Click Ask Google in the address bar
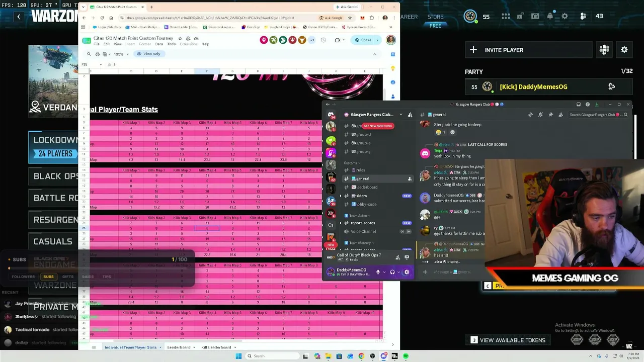The width and height of the screenshot is (644, 362). [x=331, y=18]
